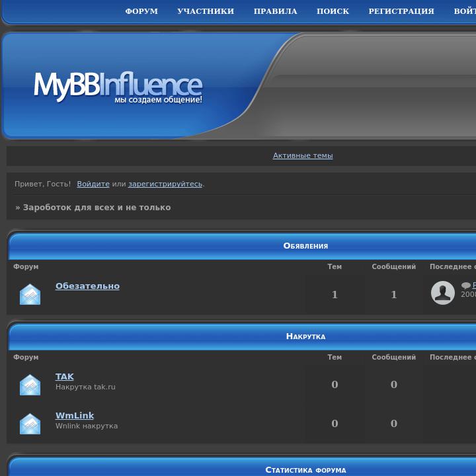This screenshot has height=476, width=476.
Task: Open the WmLink forum link
Action: pos(75,415)
